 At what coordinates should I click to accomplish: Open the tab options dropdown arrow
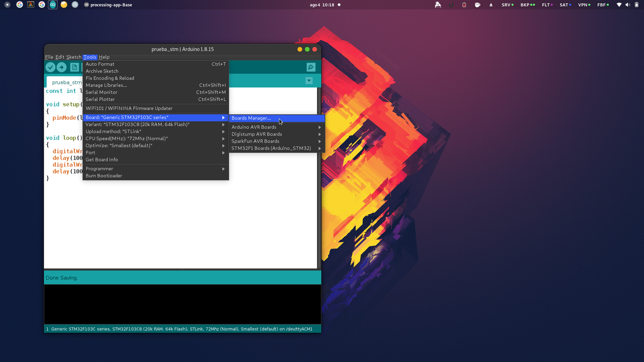309,81
